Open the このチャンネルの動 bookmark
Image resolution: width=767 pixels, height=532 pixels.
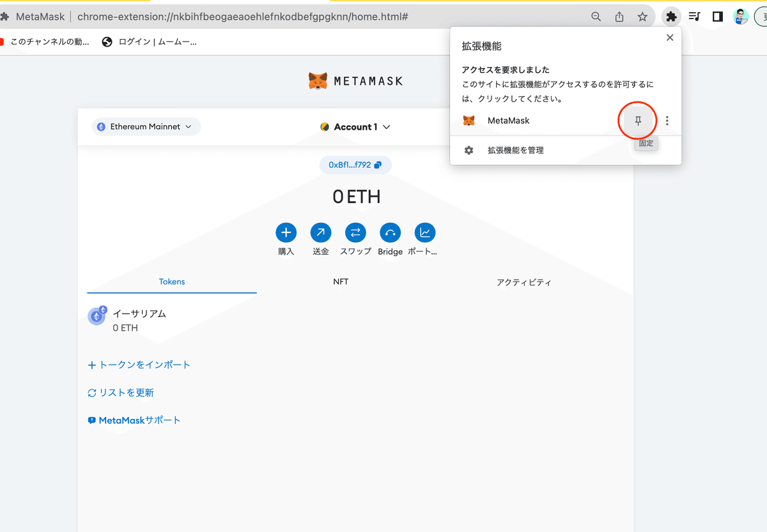(x=45, y=42)
